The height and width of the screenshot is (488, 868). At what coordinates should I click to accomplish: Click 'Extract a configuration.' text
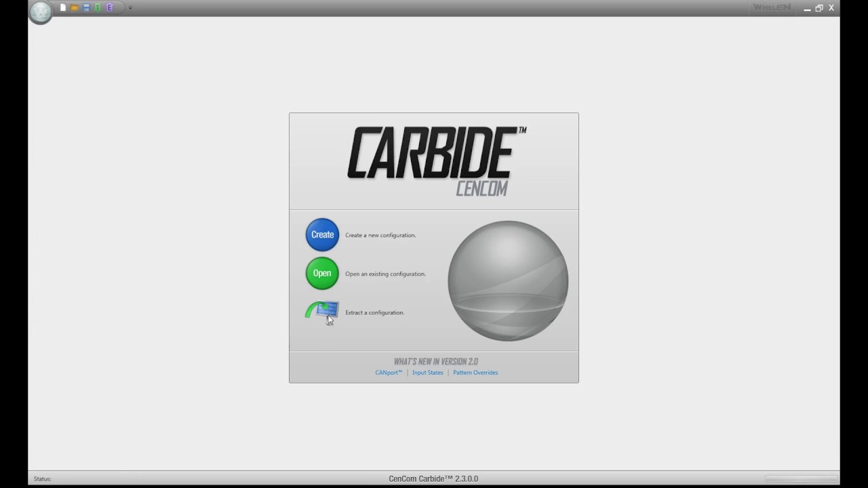point(374,312)
